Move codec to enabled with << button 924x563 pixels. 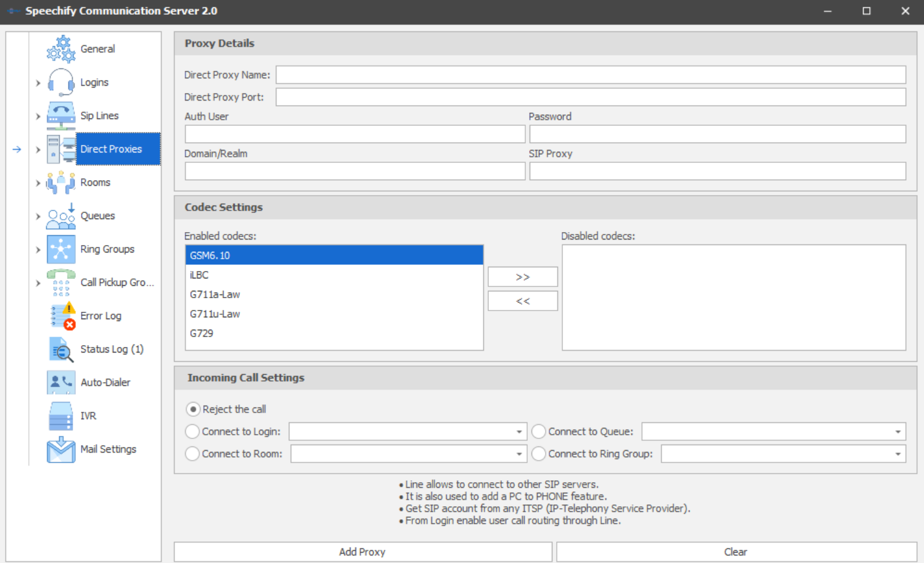tap(523, 301)
